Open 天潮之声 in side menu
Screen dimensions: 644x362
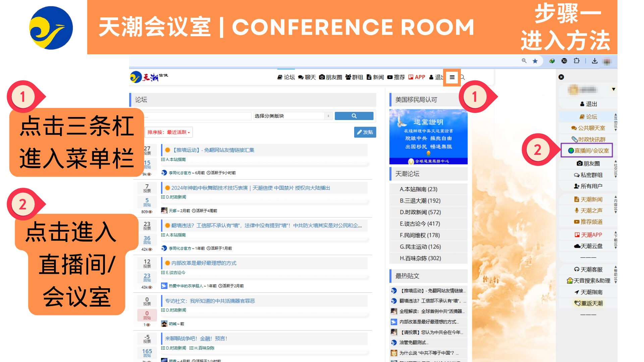coord(588,210)
